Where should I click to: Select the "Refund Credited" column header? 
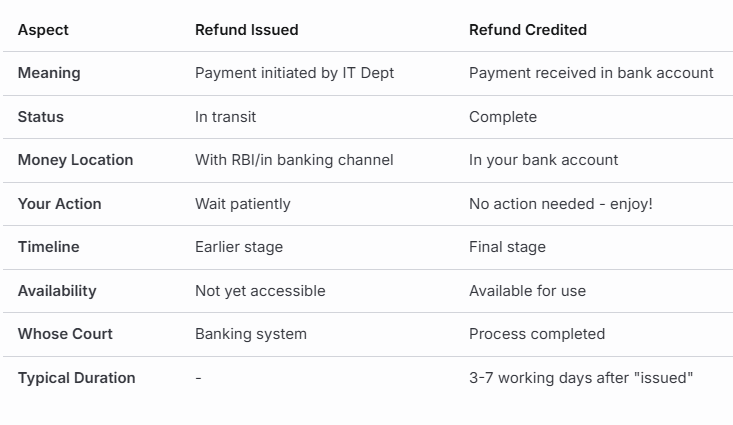pyautogui.click(x=527, y=30)
